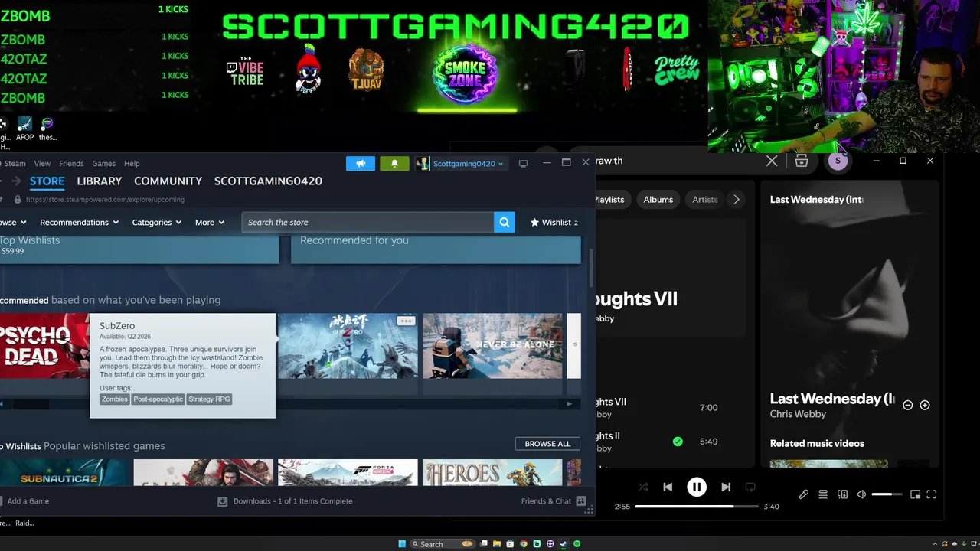Click BROWSE ALL for top wishlists

click(x=547, y=444)
